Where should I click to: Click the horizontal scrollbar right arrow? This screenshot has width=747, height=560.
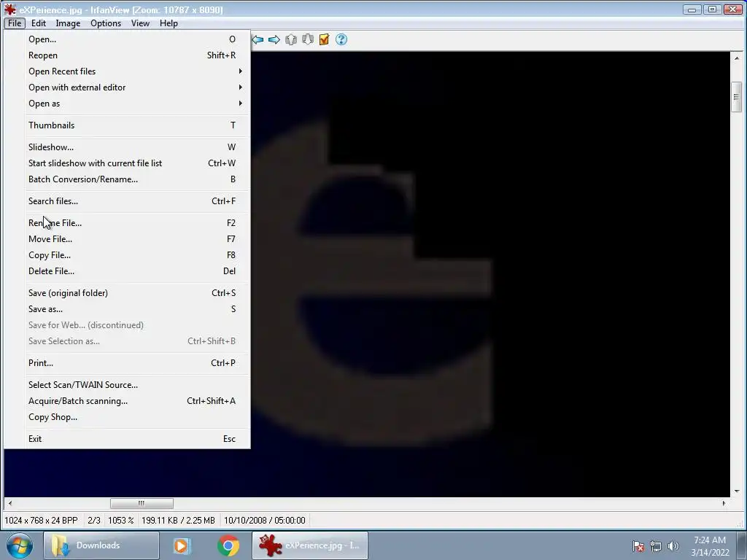[x=724, y=503]
